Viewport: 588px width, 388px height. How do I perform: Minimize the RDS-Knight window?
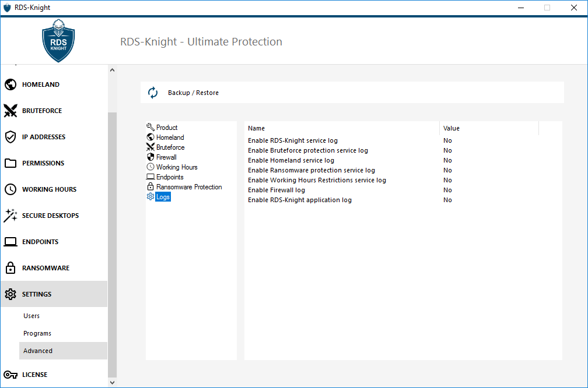[520, 8]
